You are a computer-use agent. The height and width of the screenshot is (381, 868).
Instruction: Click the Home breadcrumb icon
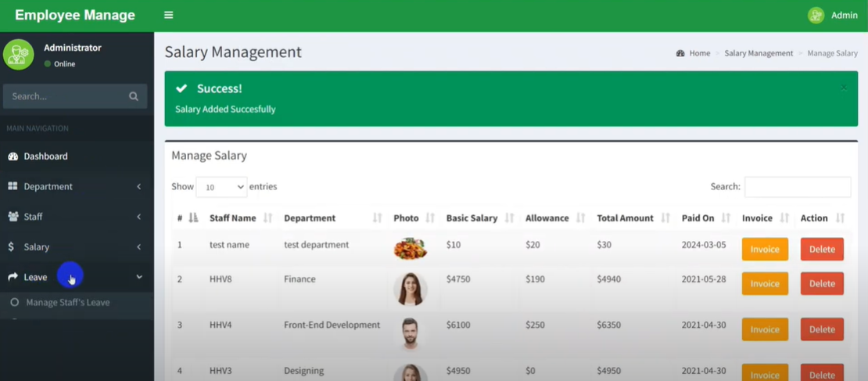point(680,53)
